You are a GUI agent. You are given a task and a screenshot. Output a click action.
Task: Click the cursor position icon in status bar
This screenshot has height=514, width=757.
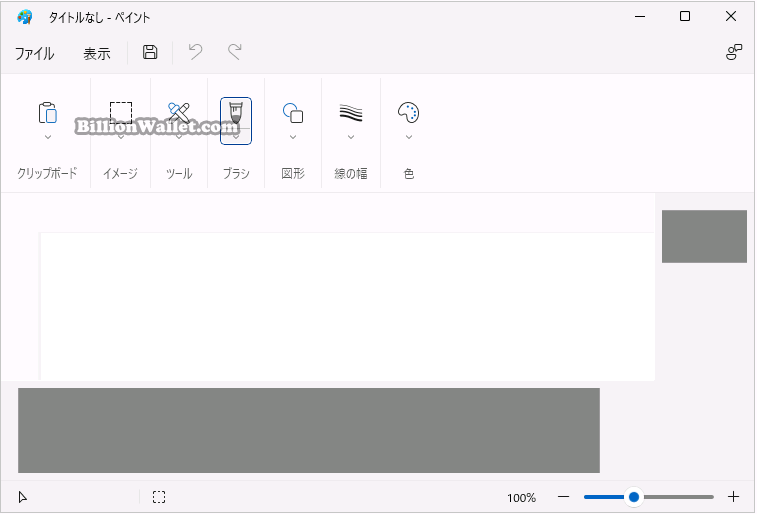22,497
